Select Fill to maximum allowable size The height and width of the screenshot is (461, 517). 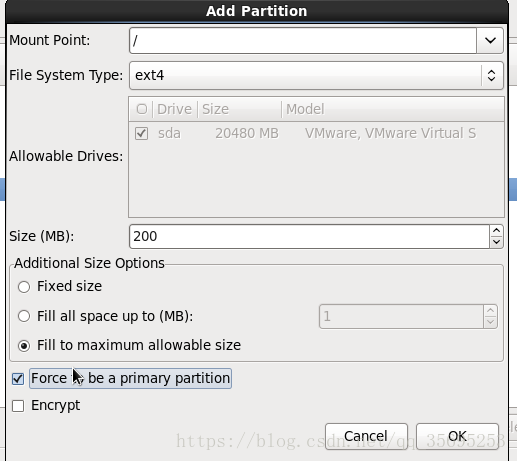[x=24, y=346]
